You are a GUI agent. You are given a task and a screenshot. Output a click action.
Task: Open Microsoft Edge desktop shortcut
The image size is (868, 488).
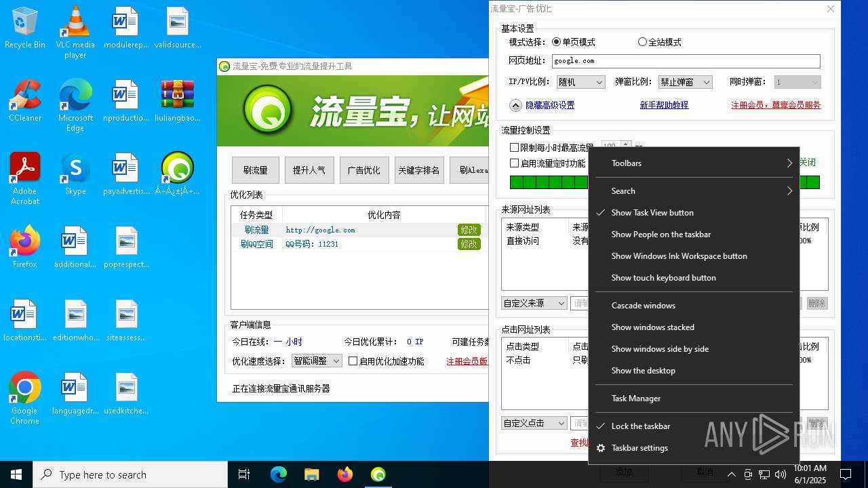tap(75, 105)
